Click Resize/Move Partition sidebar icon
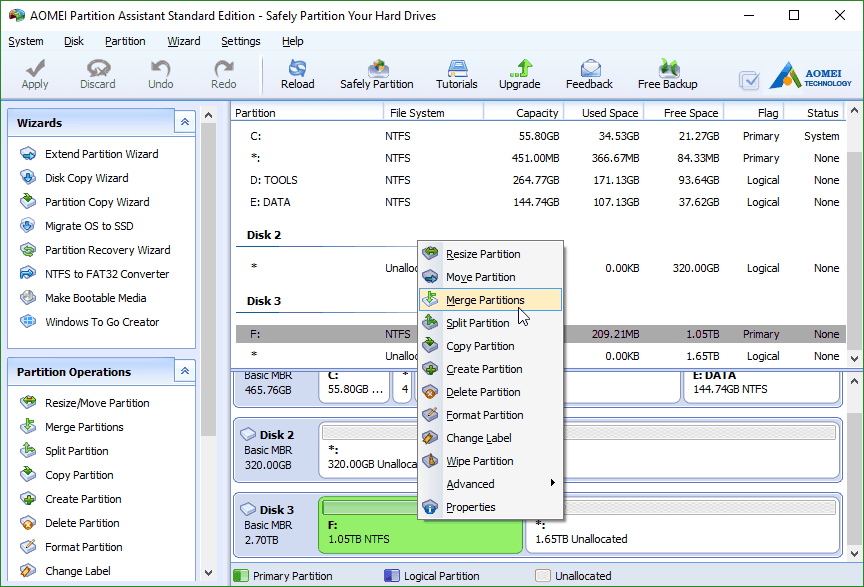The height and width of the screenshot is (587, 864). [28, 402]
